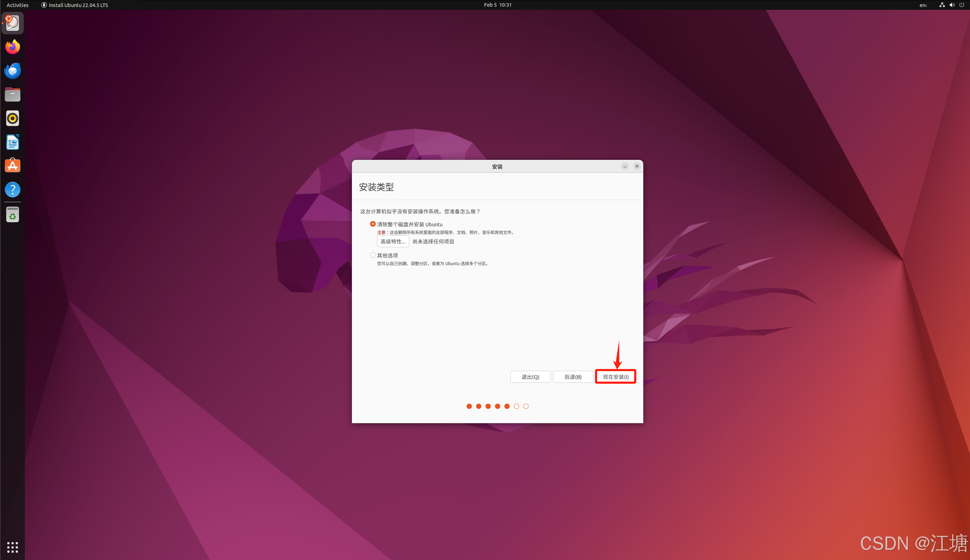Select the 其他选项 radio option
The width and height of the screenshot is (970, 560).
click(373, 255)
